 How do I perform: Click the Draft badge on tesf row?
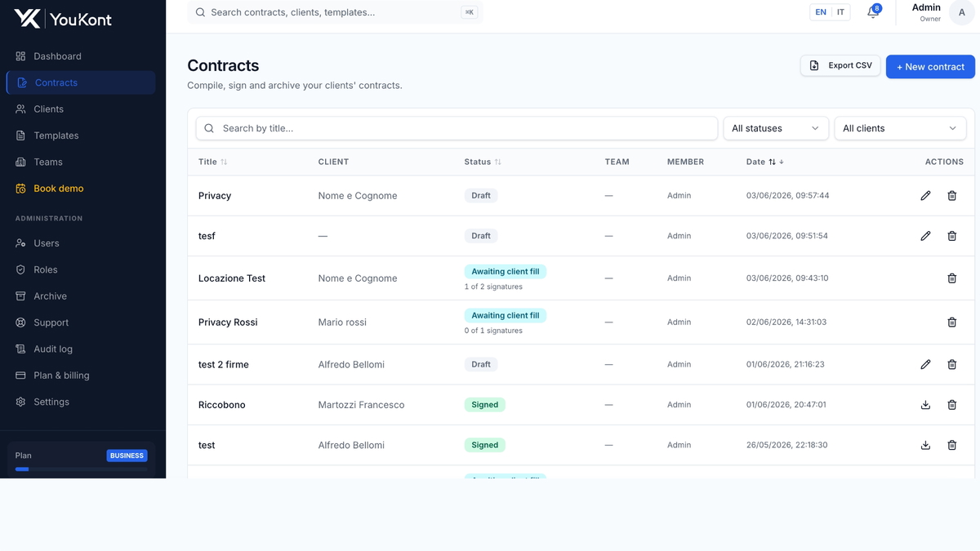tap(481, 236)
